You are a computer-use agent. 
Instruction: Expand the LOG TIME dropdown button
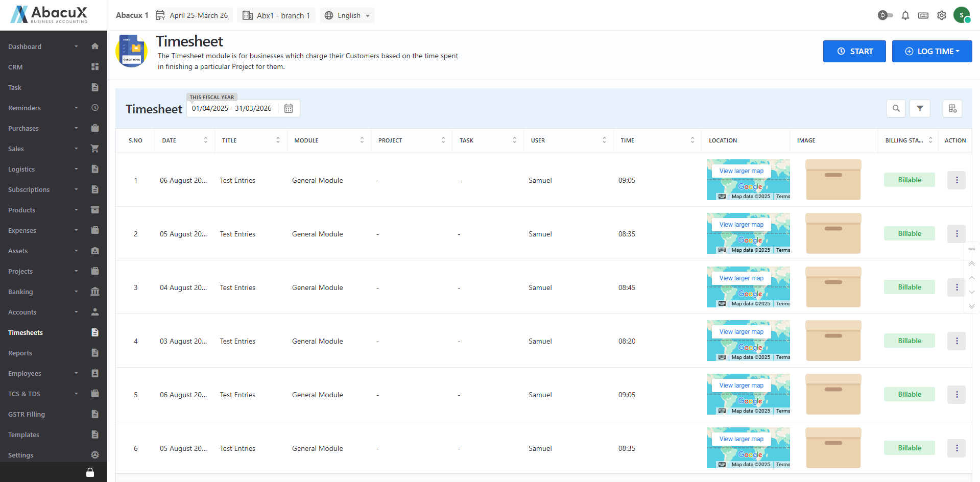click(x=932, y=51)
